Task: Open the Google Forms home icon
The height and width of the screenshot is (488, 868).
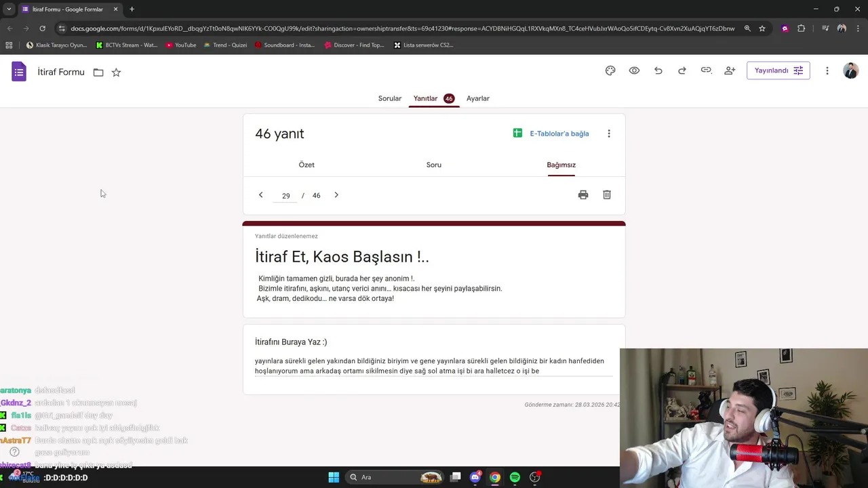Action: (19, 72)
